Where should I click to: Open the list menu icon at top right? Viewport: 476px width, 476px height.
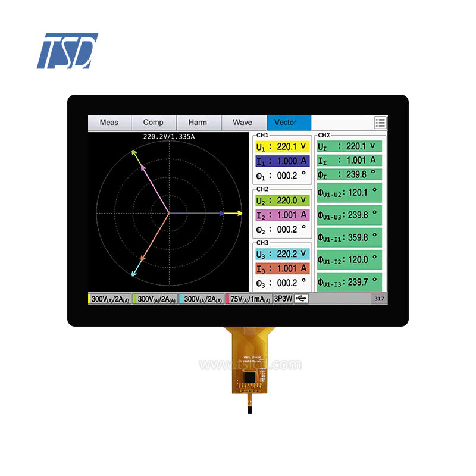click(x=380, y=123)
